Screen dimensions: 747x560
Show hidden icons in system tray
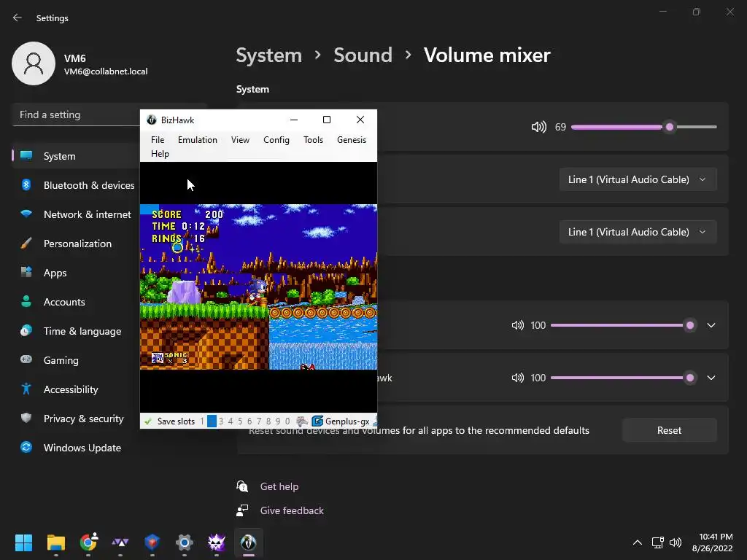[x=638, y=542]
